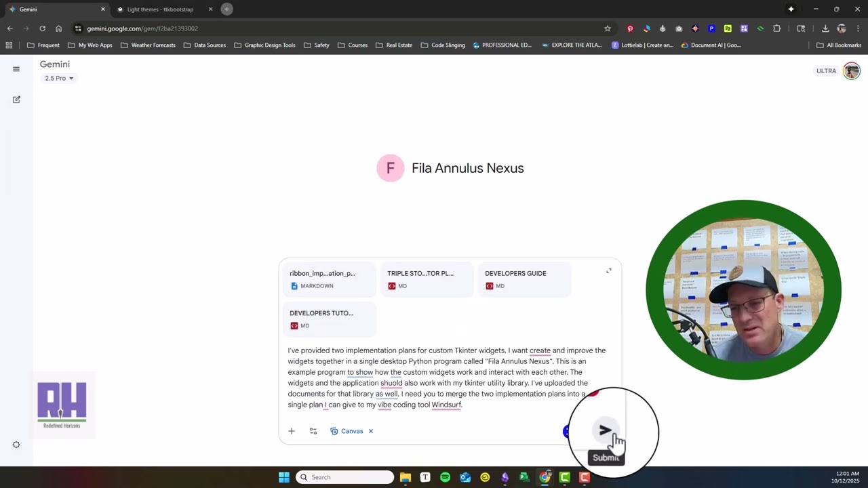Open the 2.5 Pro model dropdown
The width and height of the screenshot is (868, 488).
59,78
